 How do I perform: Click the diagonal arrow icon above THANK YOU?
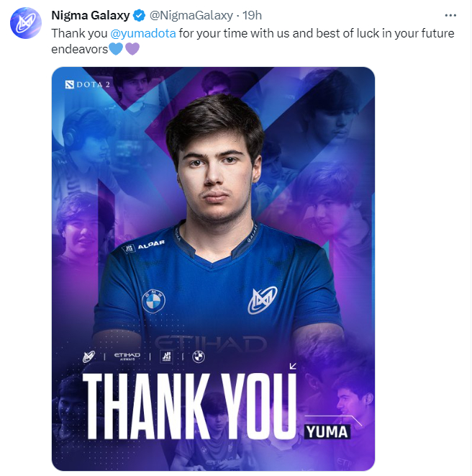(x=293, y=366)
